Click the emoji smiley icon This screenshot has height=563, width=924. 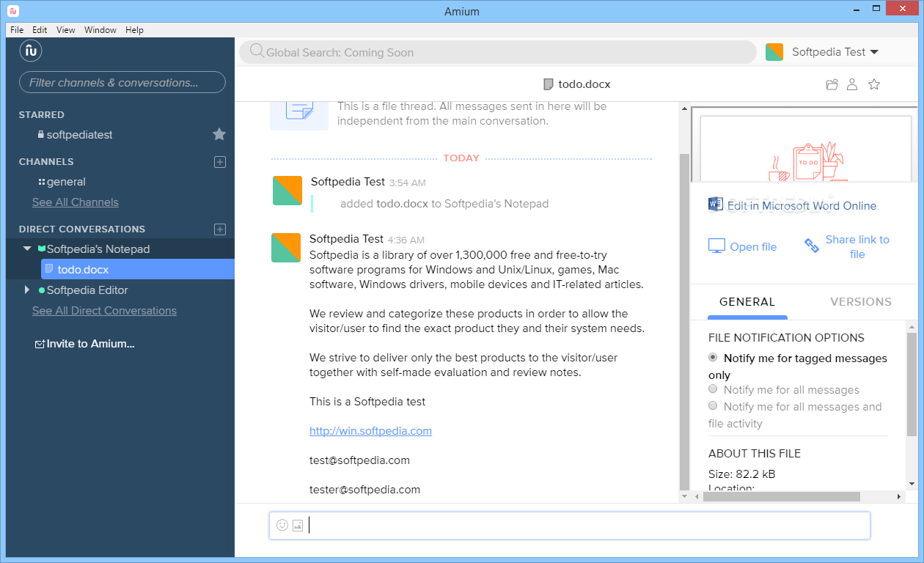(282, 525)
